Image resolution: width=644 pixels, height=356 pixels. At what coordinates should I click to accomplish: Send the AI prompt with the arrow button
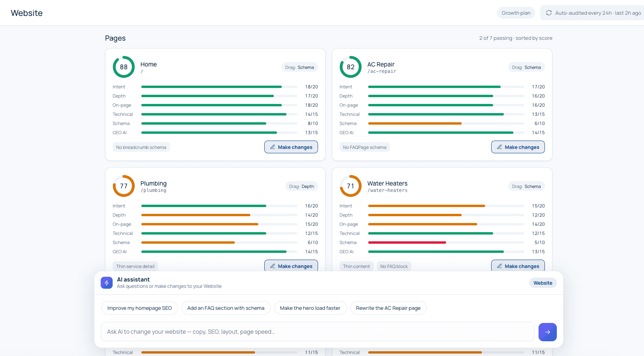[x=548, y=332]
